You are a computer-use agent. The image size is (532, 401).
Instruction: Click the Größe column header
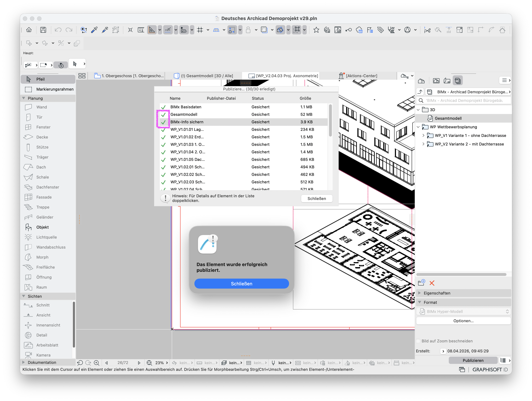(305, 98)
